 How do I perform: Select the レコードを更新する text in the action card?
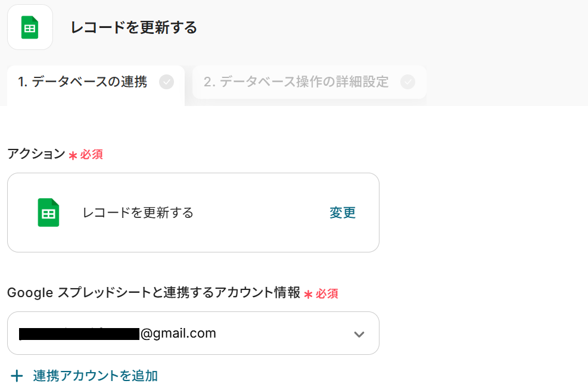click(138, 213)
